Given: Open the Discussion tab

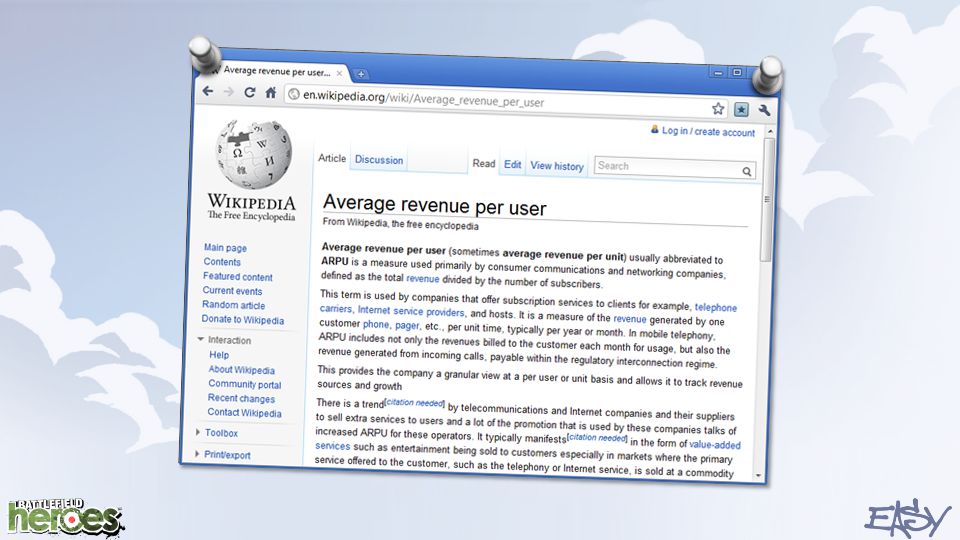Looking at the screenshot, I should (x=379, y=160).
